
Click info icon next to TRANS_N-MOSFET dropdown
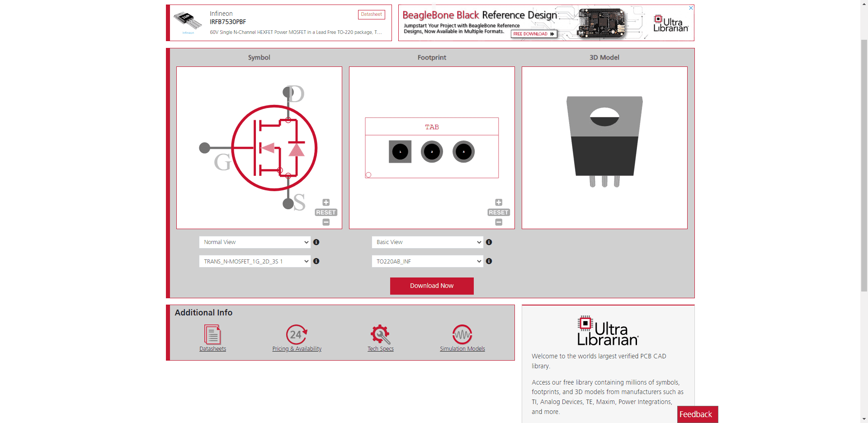coord(316,261)
